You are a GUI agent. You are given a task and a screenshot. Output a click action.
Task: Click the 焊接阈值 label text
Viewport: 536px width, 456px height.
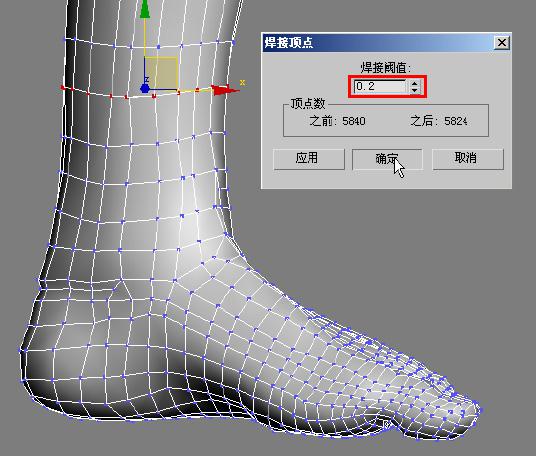tap(386, 67)
